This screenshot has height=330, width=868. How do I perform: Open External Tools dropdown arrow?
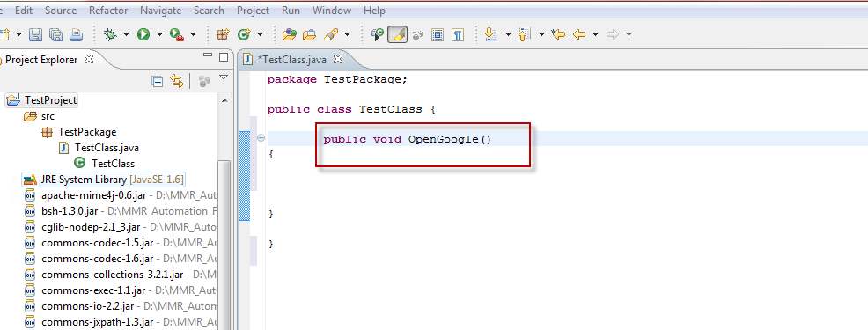point(193,35)
